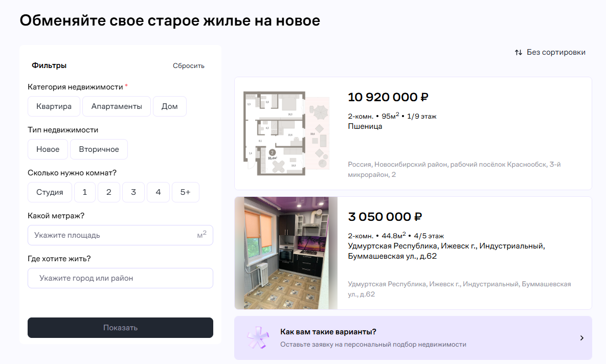Select the 'Апартаменты' property category

(x=117, y=106)
